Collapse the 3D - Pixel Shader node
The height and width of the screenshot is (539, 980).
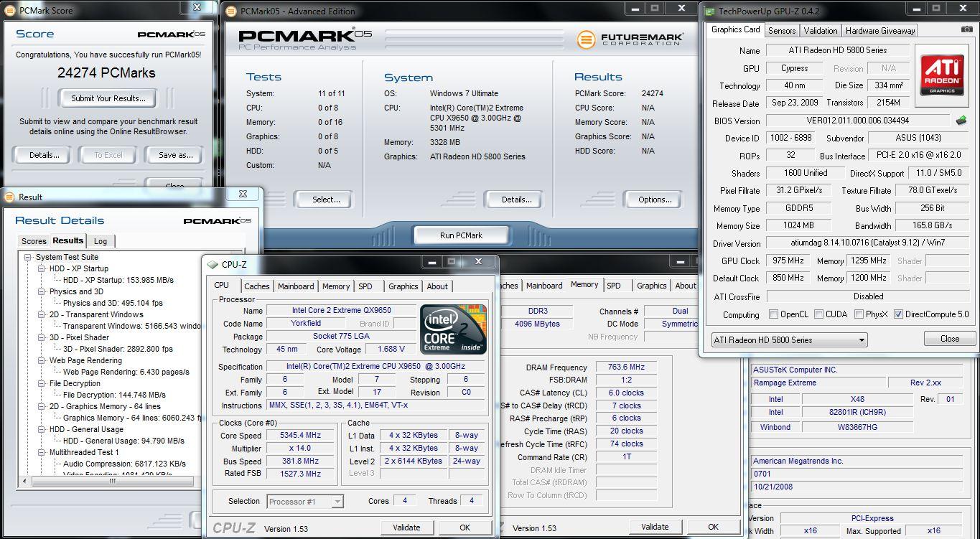pyautogui.click(x=42, y=337)
